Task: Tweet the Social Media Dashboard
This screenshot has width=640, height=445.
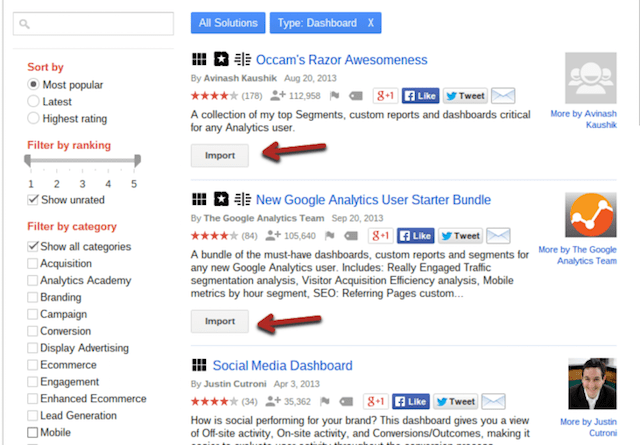Action: (x=456, y=401)
